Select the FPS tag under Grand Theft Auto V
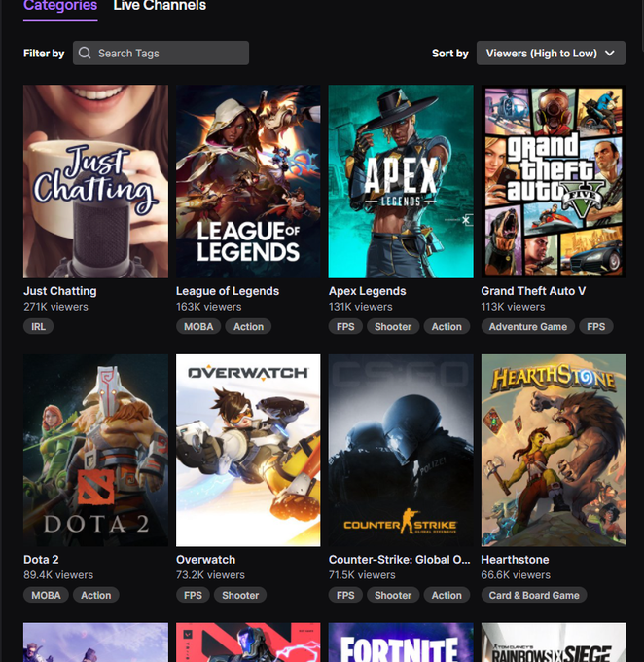The width and height of the screenshot is (644, 662). click(x=596, y=327)
